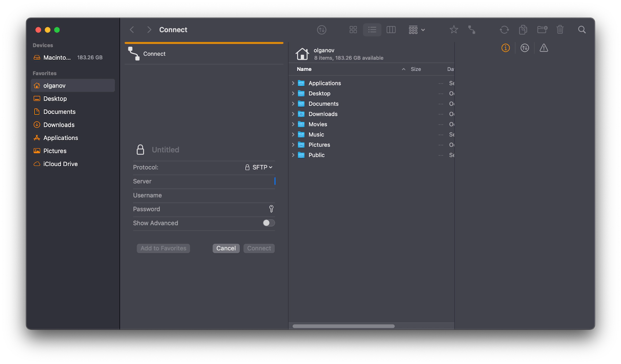Open Desktop in Favorites sidebar
The image size is (621, 364).
tap(73, 99)
